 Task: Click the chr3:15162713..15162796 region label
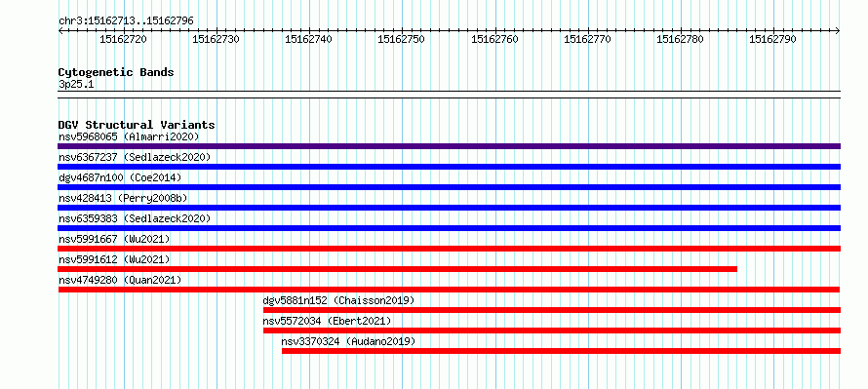pyautogui.click(x=126, y=21)
